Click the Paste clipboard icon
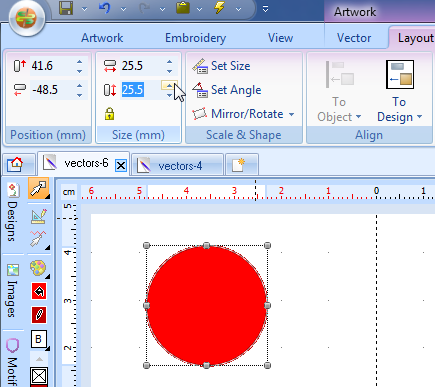435x387 pixels. tap(183, 8)
